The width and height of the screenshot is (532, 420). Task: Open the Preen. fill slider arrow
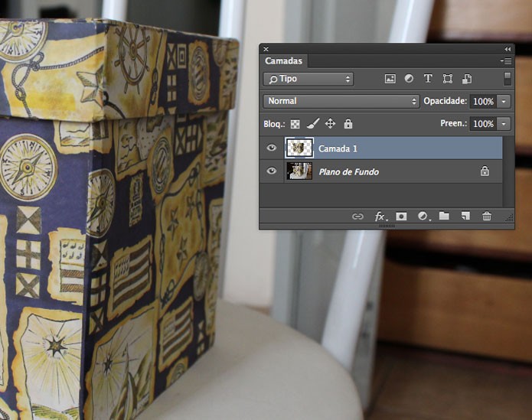point(504,124)
